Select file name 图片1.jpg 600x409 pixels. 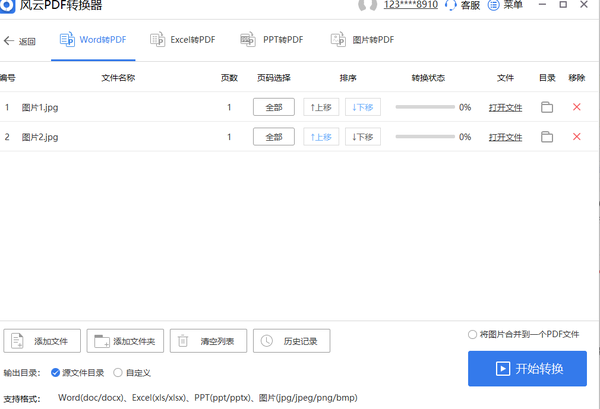(40, 108)
